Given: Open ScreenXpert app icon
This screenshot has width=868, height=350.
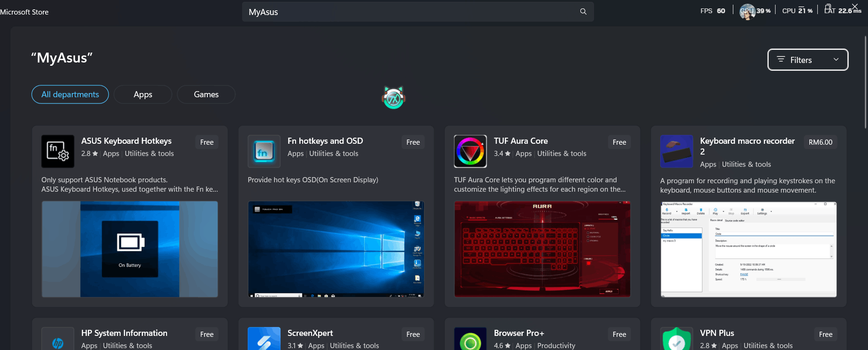Looking at the screenshot, I should point(264,339).
